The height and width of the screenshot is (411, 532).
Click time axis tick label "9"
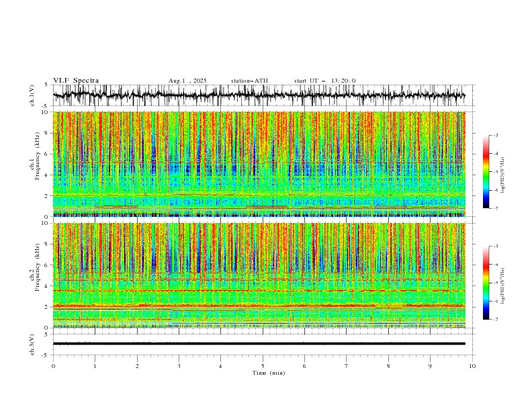click(430, 366)
